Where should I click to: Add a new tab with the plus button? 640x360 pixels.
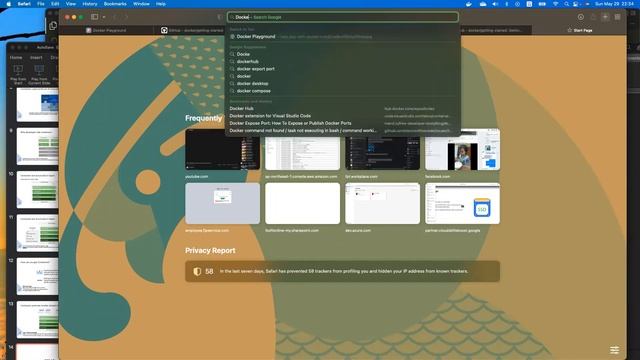pyautogui.click(x=605, y=17)
